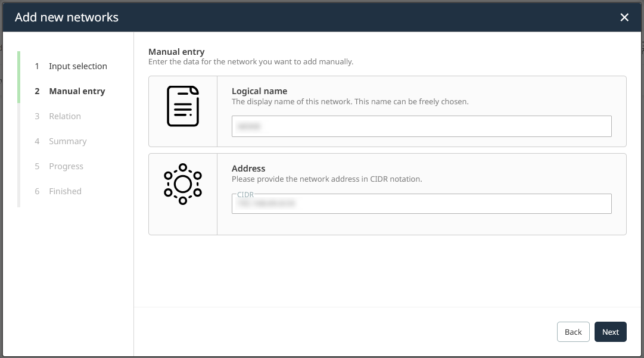644x358 pixels.
Task: Click the network nodes icon beside Address
Action: [183, 184]
